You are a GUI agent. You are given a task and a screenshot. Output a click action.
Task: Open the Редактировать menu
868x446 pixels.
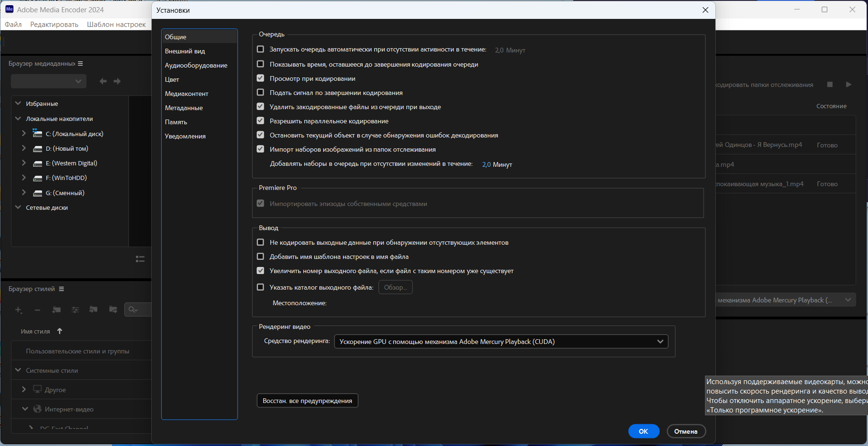point(54,25)
